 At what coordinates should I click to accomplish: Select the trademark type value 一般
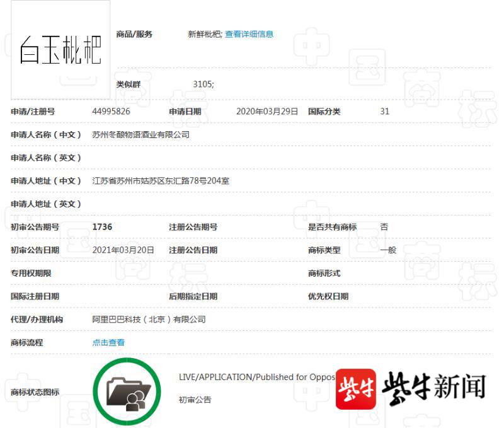388,250
